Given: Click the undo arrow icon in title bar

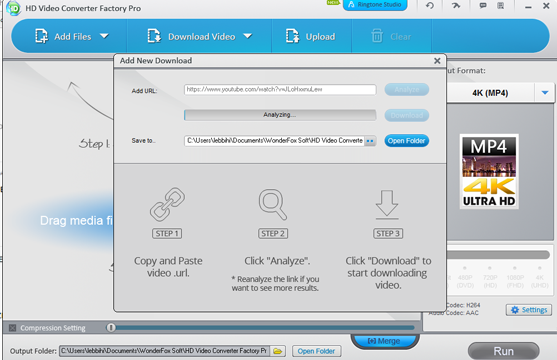Looking at the screenshot, I should tap(430, 5).
